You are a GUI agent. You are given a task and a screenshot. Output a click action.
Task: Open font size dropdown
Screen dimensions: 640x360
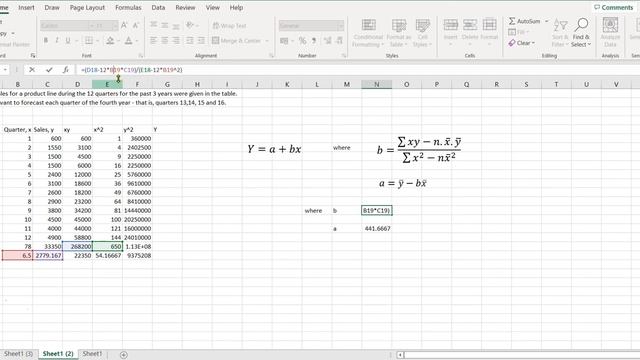115,26
